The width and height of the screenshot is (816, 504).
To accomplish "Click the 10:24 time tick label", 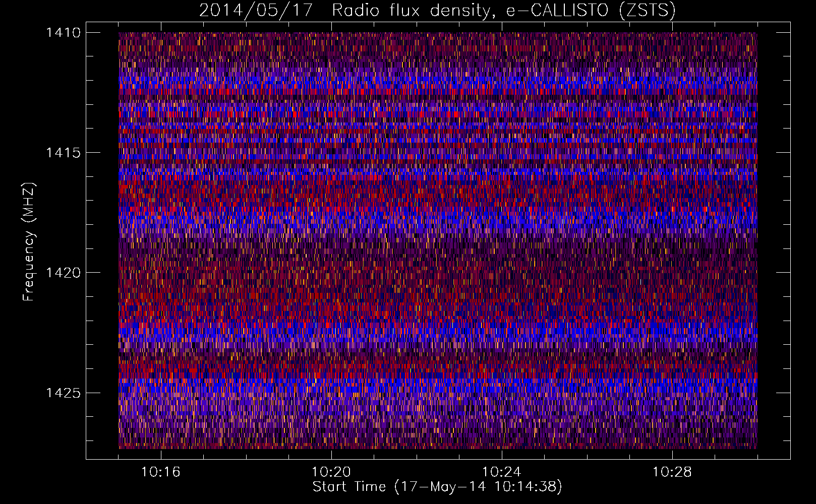I will click(x=502, y=472).
